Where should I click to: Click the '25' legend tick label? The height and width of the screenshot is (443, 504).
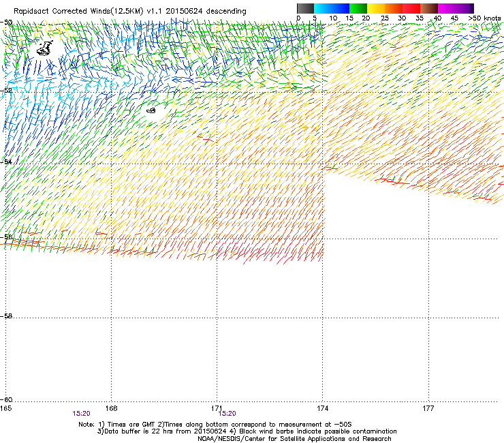(385, 18)
